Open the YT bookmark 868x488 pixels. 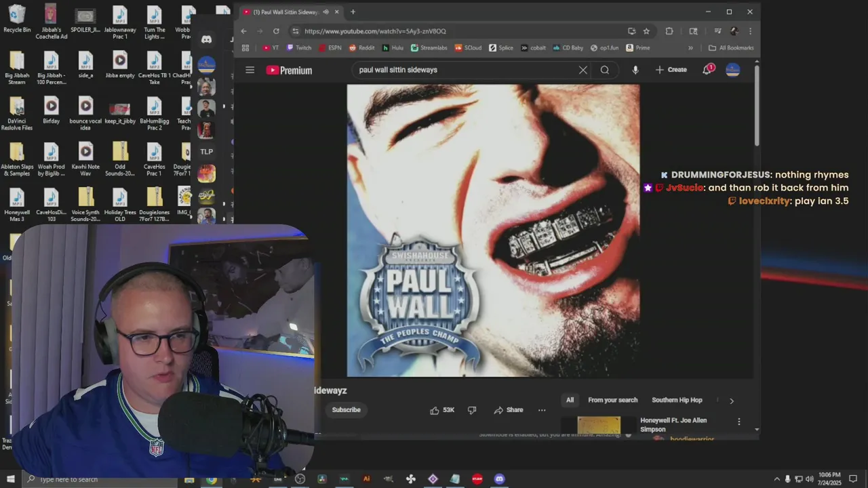[x=271, y=48]
